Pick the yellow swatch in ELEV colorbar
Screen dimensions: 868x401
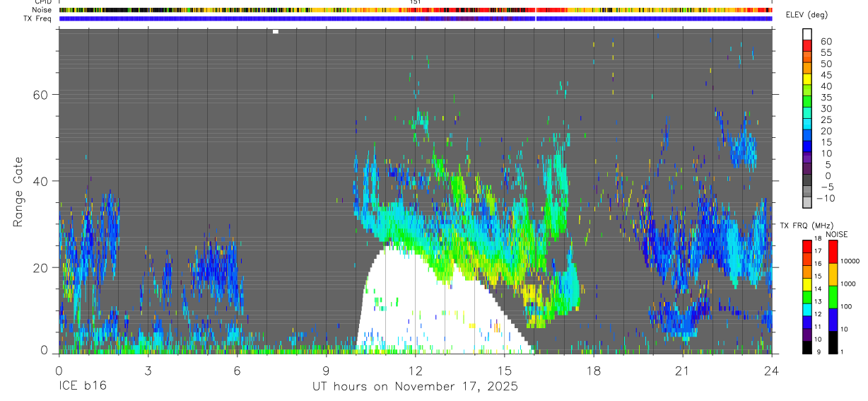tap(807, 79)
